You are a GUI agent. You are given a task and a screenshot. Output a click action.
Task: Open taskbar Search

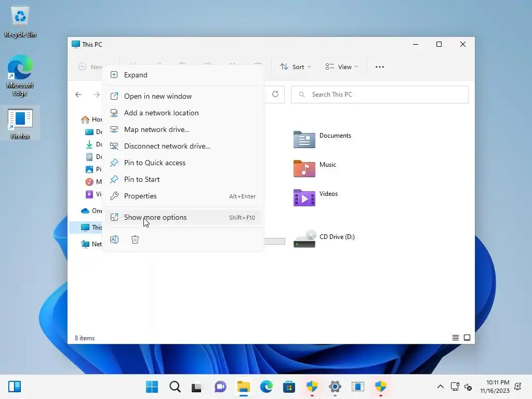pos(175,387)
